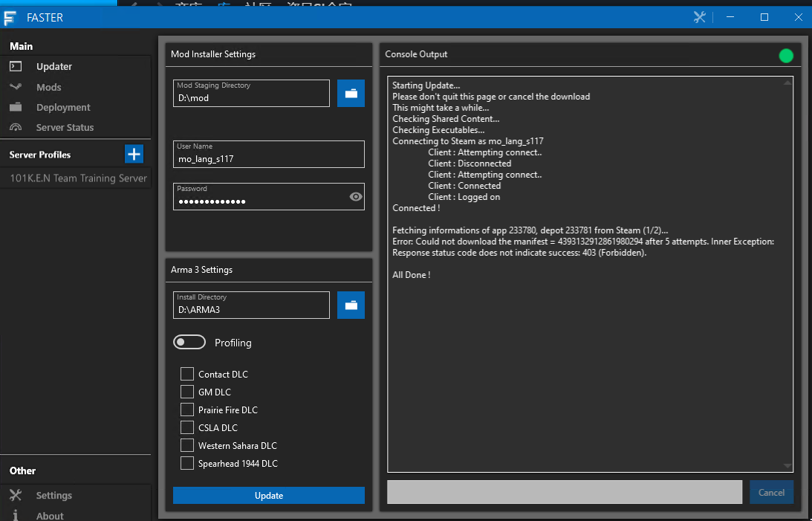Open the About page
Viewport: 812px width, 521px height.
[x=49, y=515]
